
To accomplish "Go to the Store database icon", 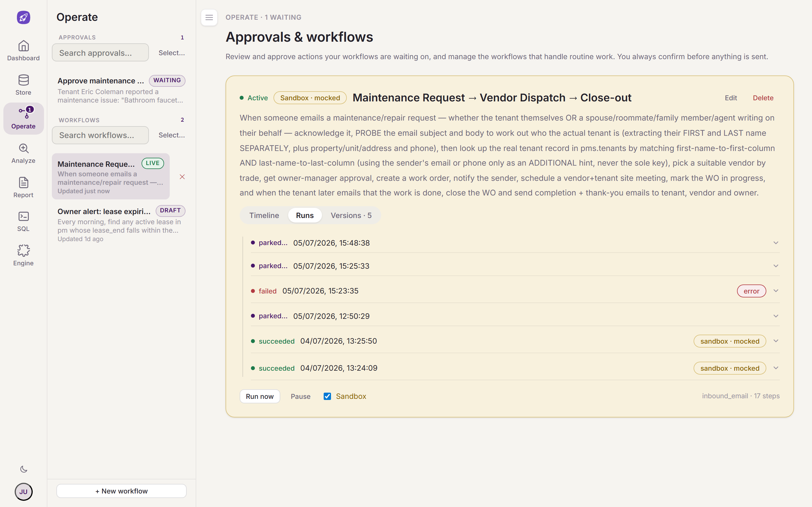I will coord(23,80).
